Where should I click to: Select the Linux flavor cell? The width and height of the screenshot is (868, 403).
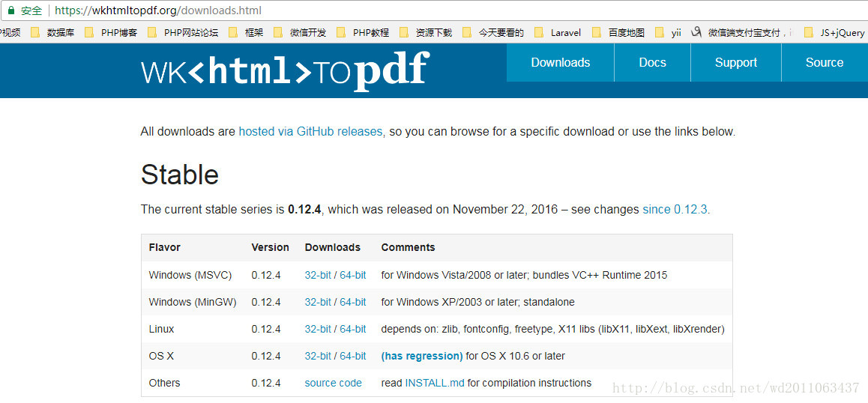tap(162, 330)
